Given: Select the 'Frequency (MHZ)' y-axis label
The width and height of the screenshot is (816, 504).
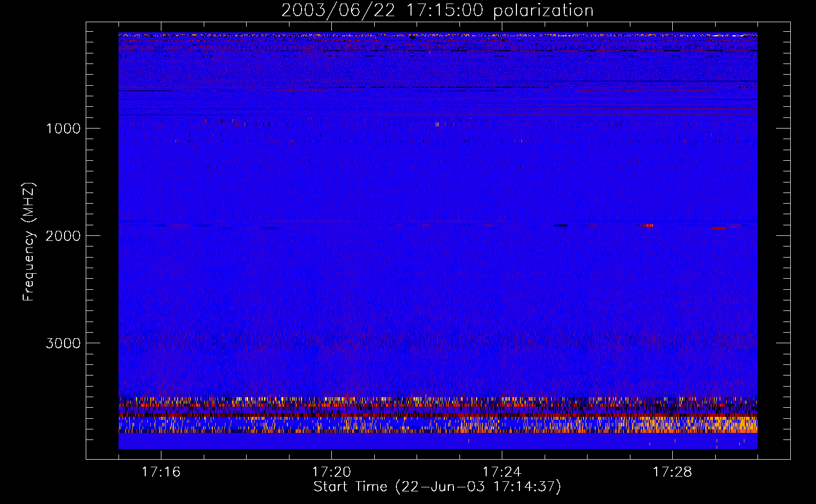Looking at the screenshot, I should [29, 242].
